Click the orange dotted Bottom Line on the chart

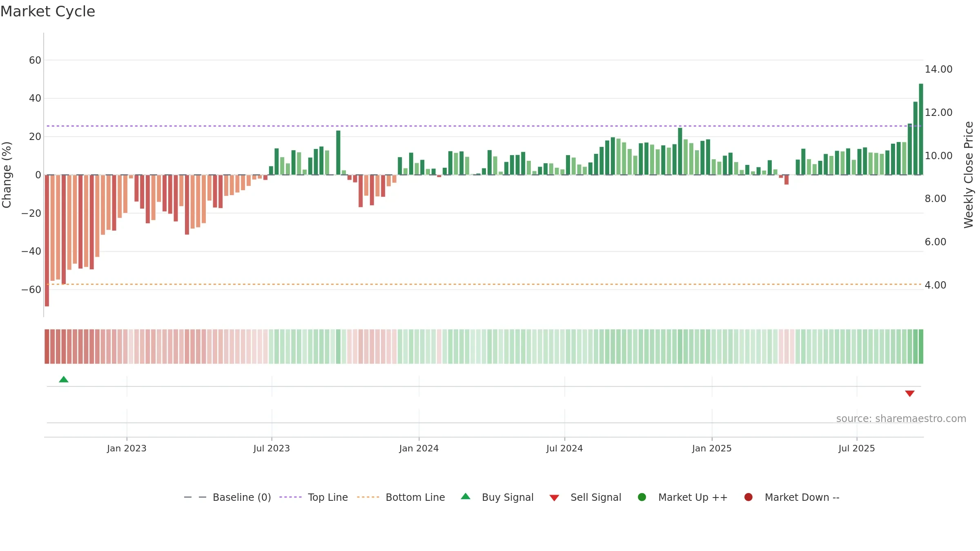(x=484, y=284)
